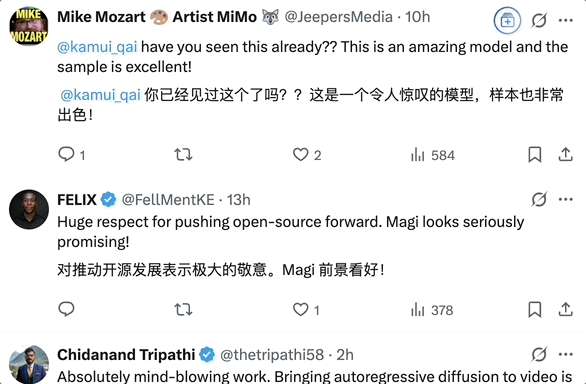This screenshot has width=586, height=384.
Task: Bookmark Mike Mozart's tweet
Action: tap(535, 154)
